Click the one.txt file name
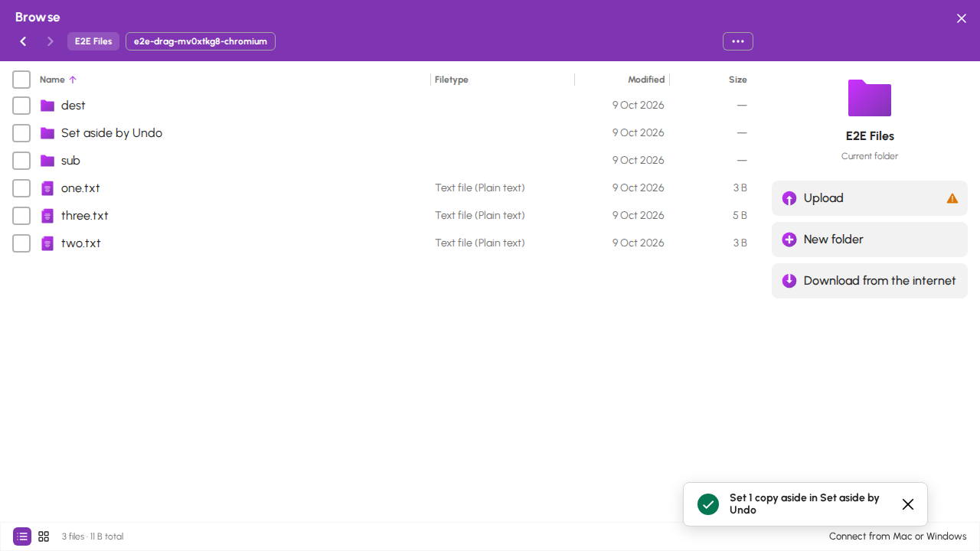The height and width of the screenshot is (551, 980). (80, 188)
